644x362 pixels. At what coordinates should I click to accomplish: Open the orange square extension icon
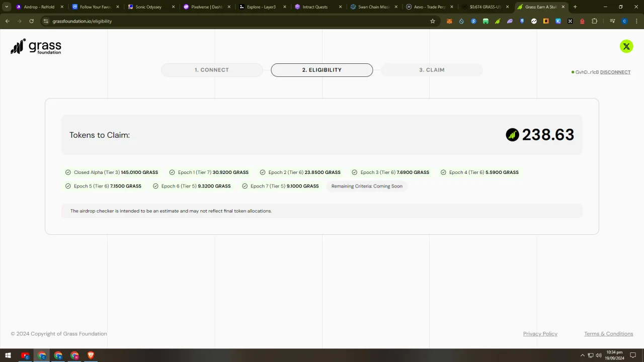click(546, 21)
